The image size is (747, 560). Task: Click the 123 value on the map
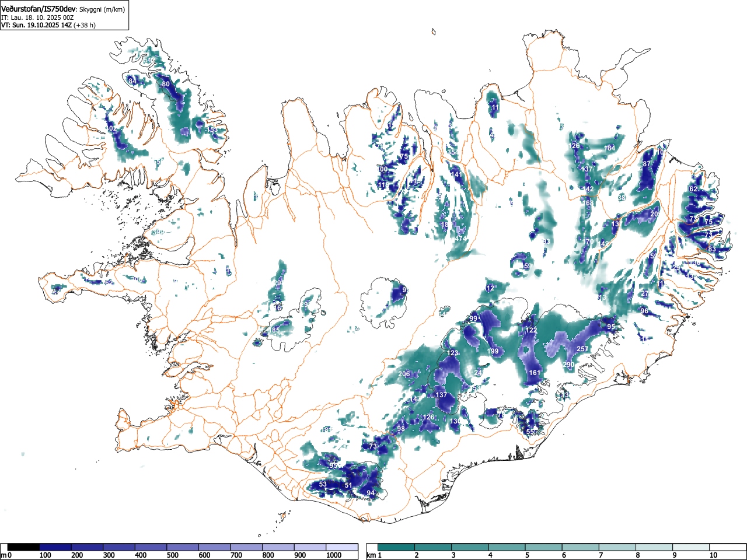453,353
